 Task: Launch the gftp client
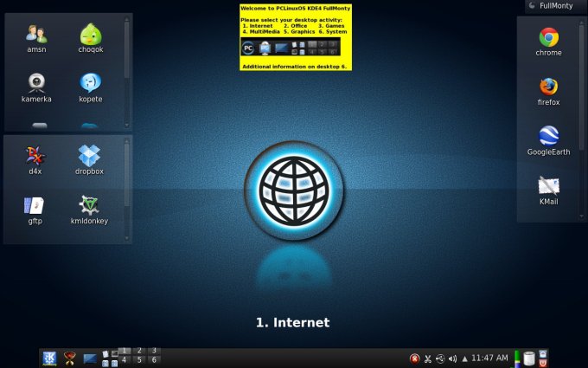(35, 210)
